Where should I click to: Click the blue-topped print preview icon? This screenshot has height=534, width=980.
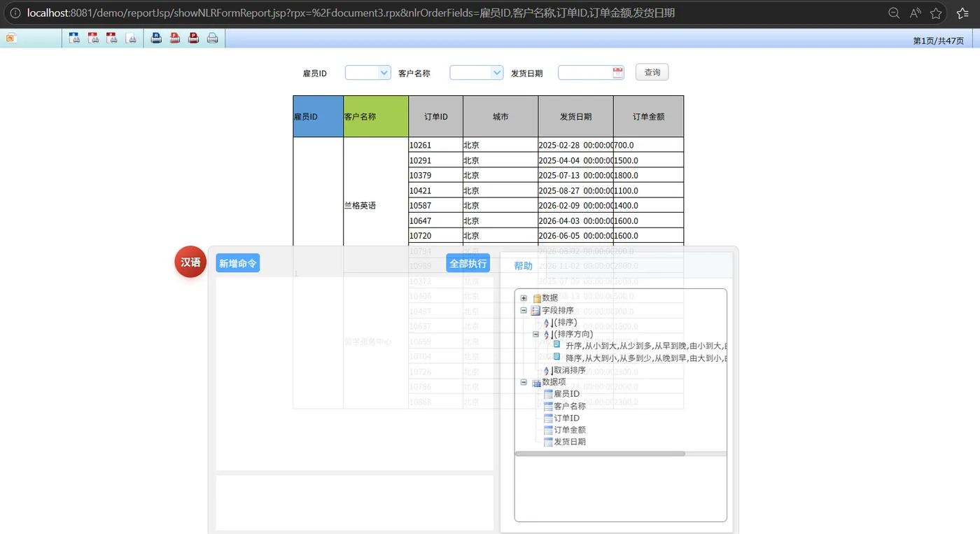[x=74, y=38]
